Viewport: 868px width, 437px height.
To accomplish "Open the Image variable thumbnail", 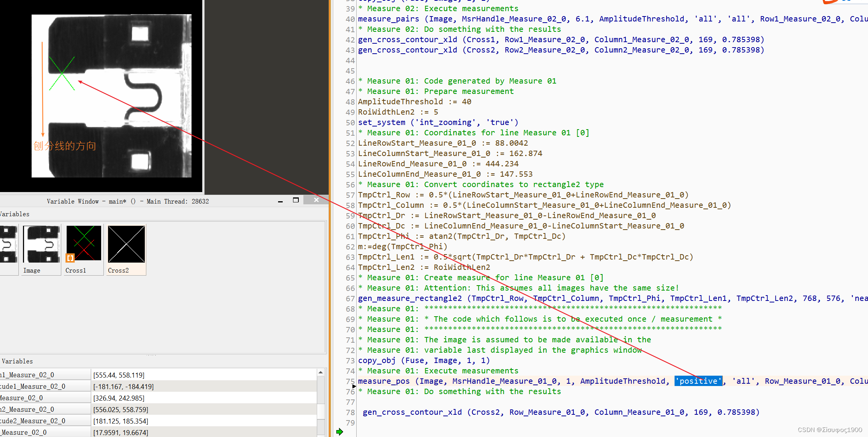I will pos(41,244).
